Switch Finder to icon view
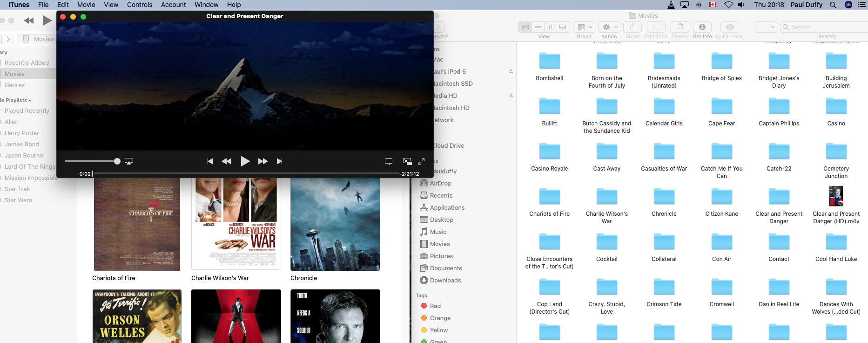This screenshot has height=343, width=868. [525, 27]
